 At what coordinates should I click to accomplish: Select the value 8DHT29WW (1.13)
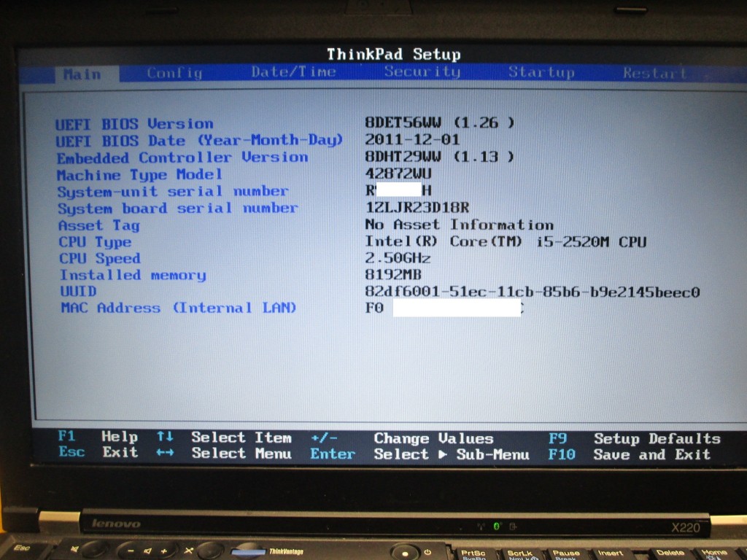coord(440,157)
